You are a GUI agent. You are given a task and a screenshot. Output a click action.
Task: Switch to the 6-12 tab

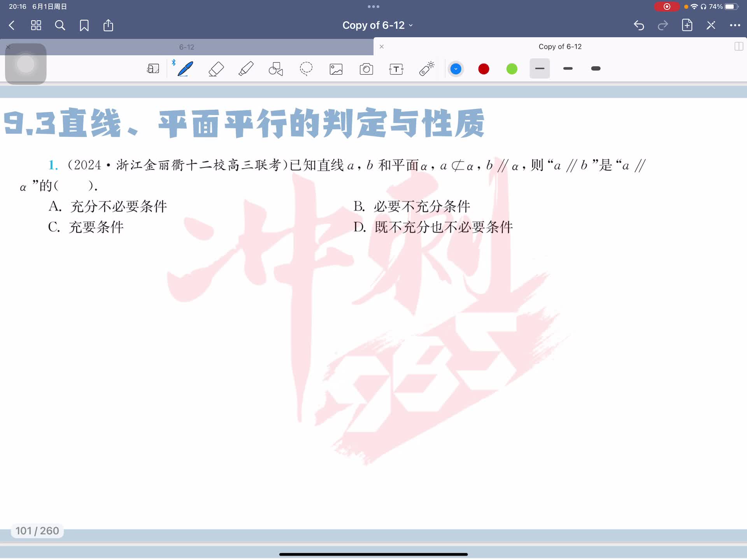187,47
